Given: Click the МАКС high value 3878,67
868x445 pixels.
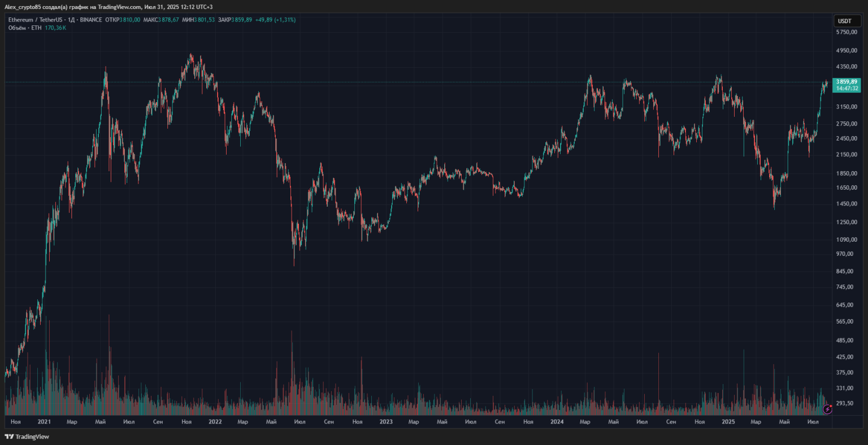Looking at the screenshot, I should coord(168,20).
